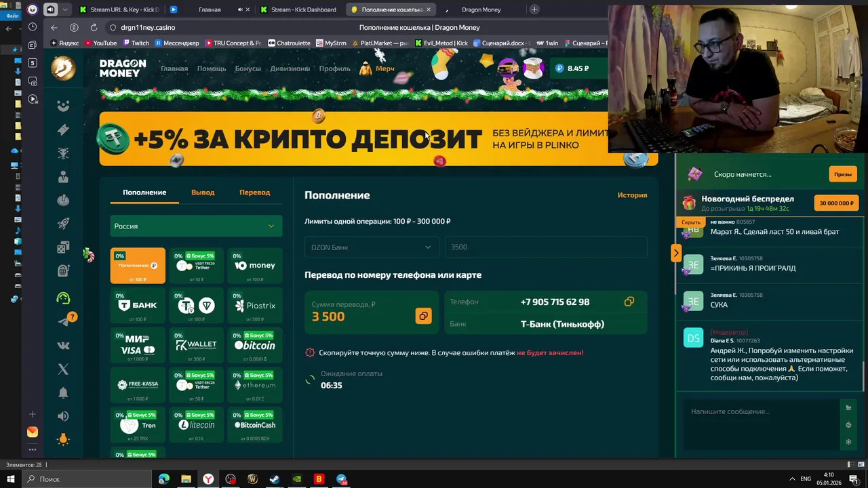868x488 pixels.
Task: Click the browser back arrow
Action: (54, 28)
